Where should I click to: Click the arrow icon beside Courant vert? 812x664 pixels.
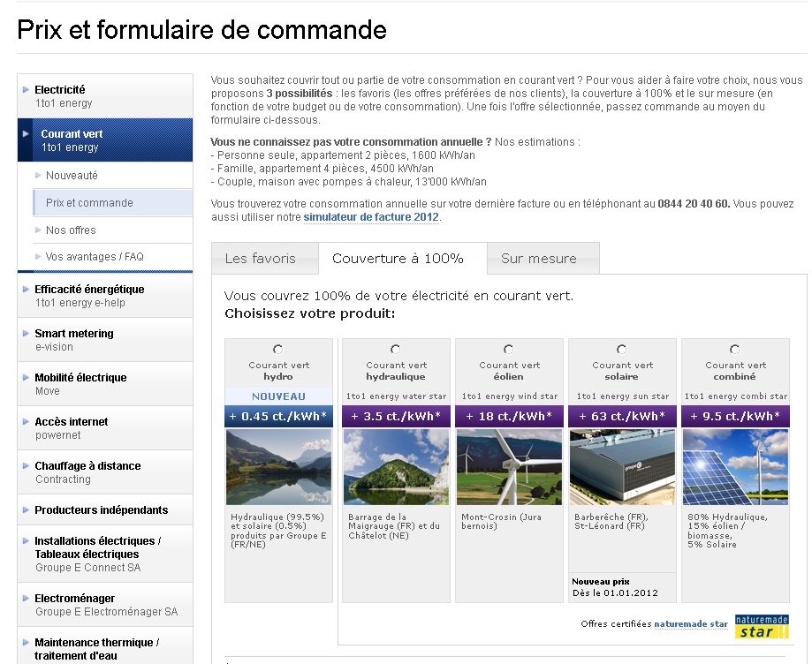pyautogui.click(x=26, y=133)
